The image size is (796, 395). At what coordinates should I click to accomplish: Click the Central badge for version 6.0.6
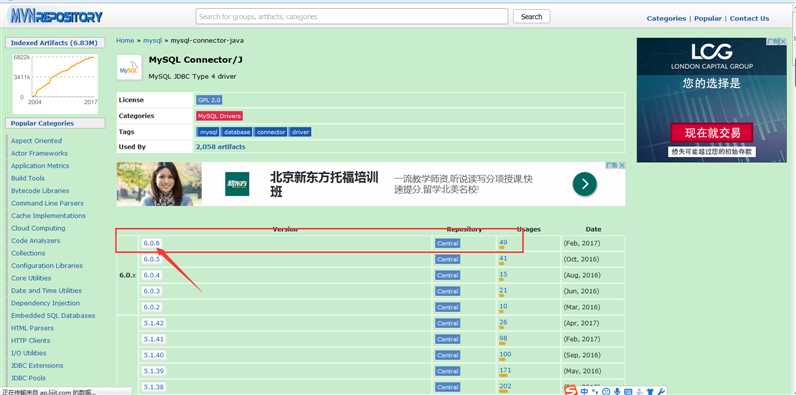point(447,244)
